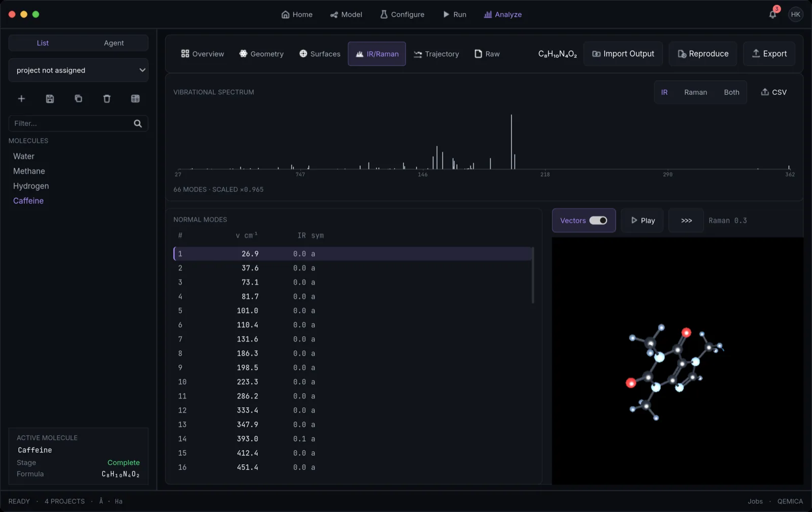Click the Export button
Viewport: 812px width, 512px height.
[769, 54]
